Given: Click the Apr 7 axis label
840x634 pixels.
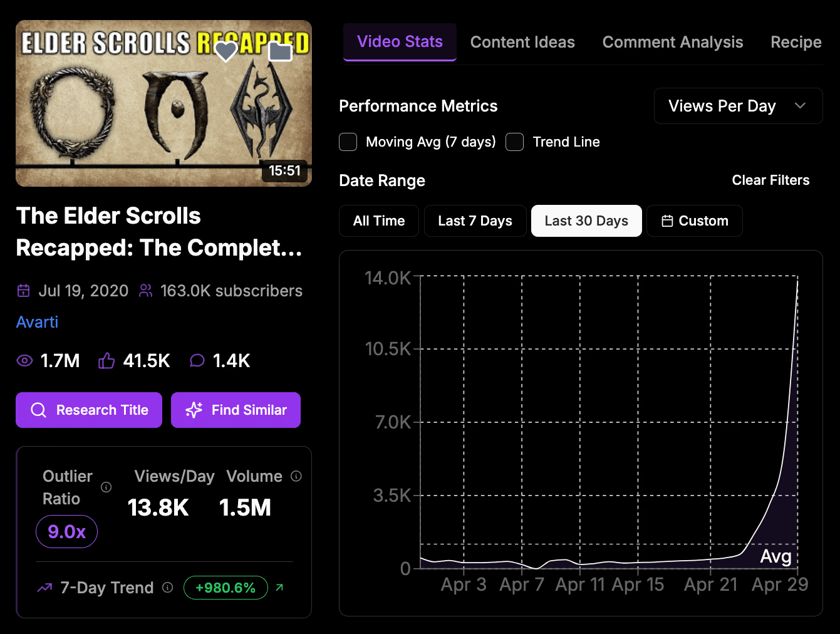Looking at the screenshot, I should point(522,585).
